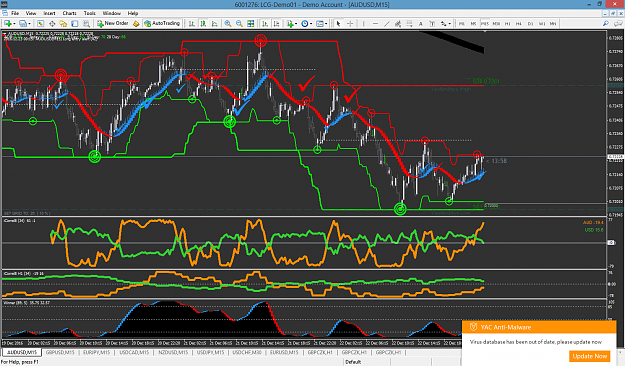Image resolution: width=625 pixels, height=366 pixels.
Task: Switch to the EURUSD,M15 chart tab
Action: tap(284, 353)
